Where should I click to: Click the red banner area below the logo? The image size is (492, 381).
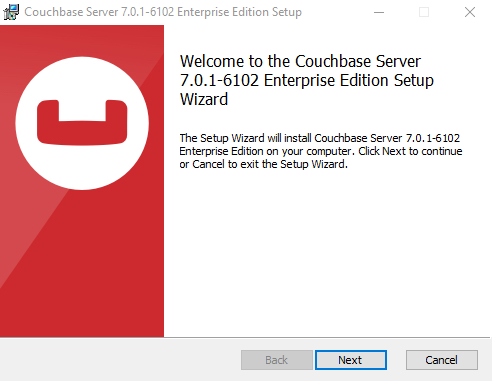pyautogui.click(x=100, y=263)
